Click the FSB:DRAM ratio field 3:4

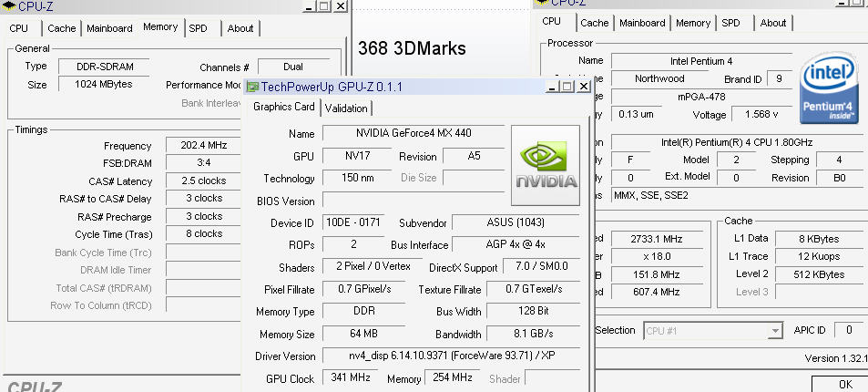(x=204, y=163)
